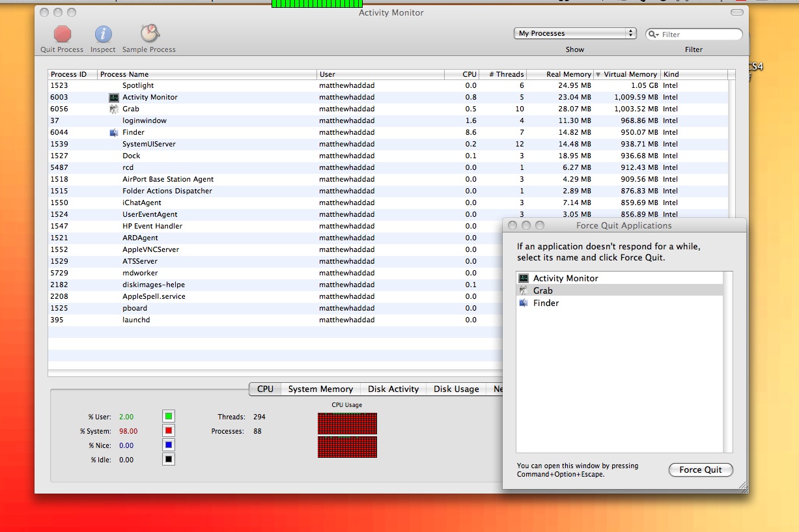Click the toolbar toggle pill in Activity Monitor title bar
The height and width of the screenshot is (532, 799).
[736, 12]
